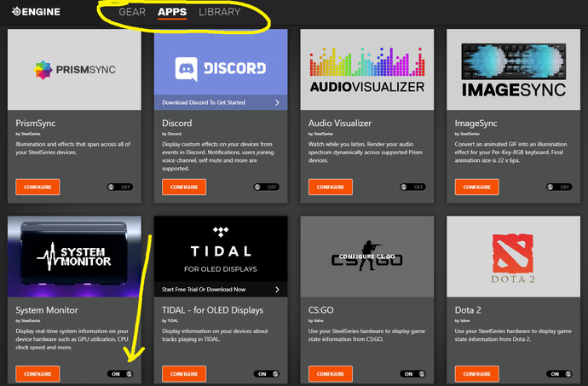Image resolution: width=588 pixels, height=386 pixels.
Task: Configure the Dota 2 app
Action: point(476,373)
